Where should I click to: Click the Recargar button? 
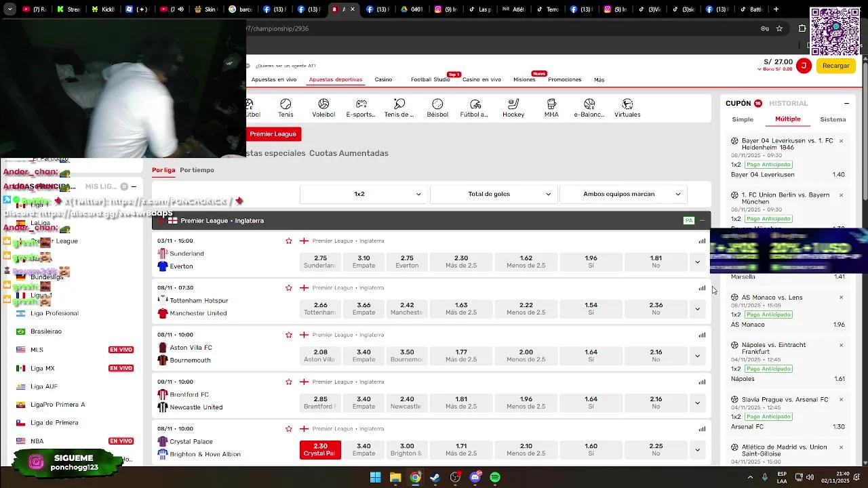(x=835, y=66)
